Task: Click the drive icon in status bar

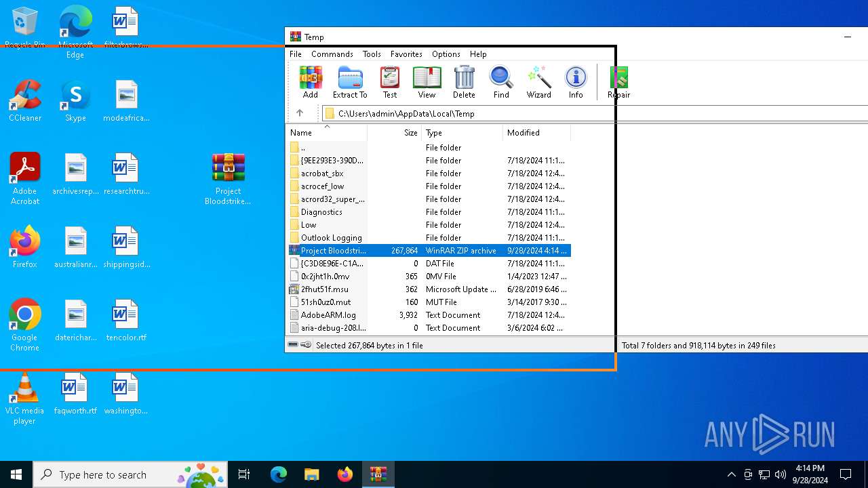Action: pyautogui.click(x=293, y=345)
